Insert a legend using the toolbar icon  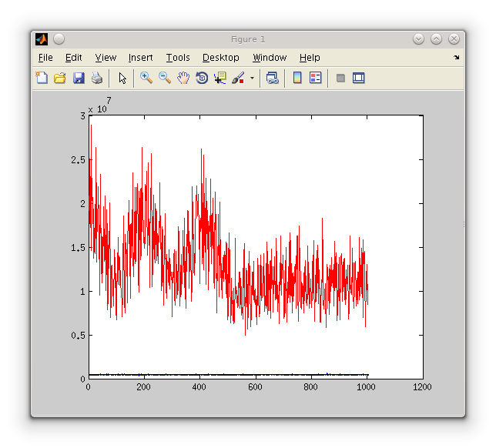[x=315, y=78]
